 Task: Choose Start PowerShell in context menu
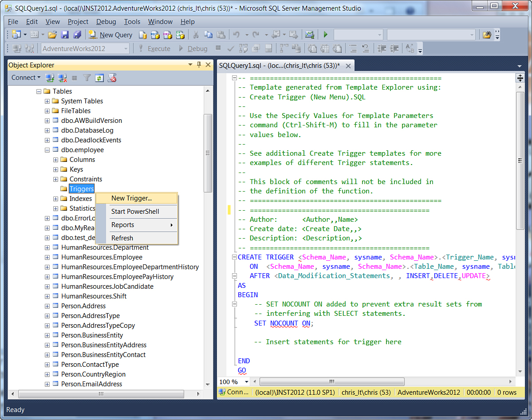(x=135, y=212)
